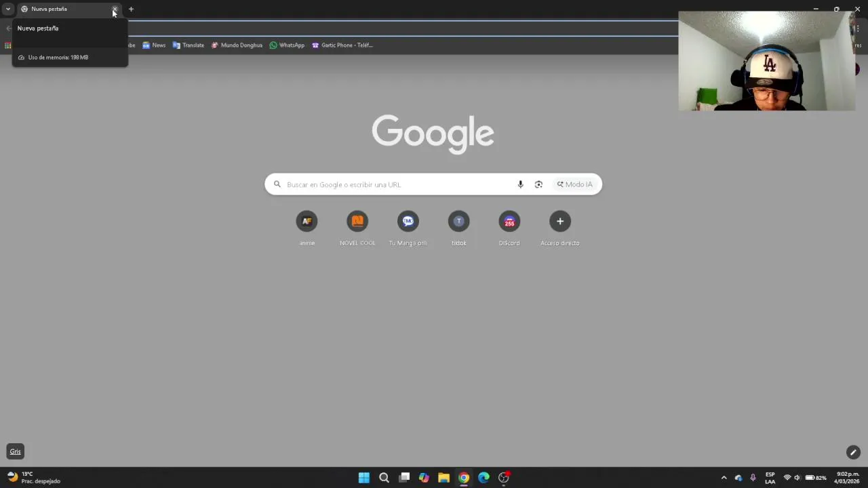Launch Copilot from the taskbar

point(424,478)
